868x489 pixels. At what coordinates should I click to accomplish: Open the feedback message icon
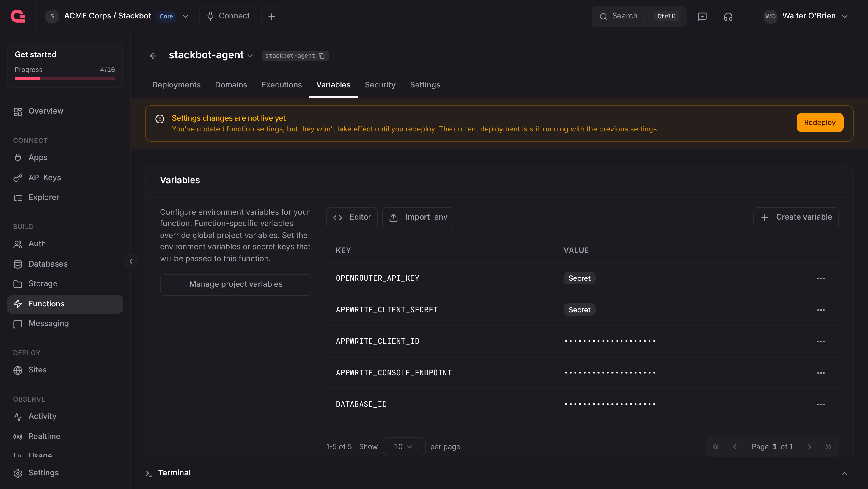(702, 17)
